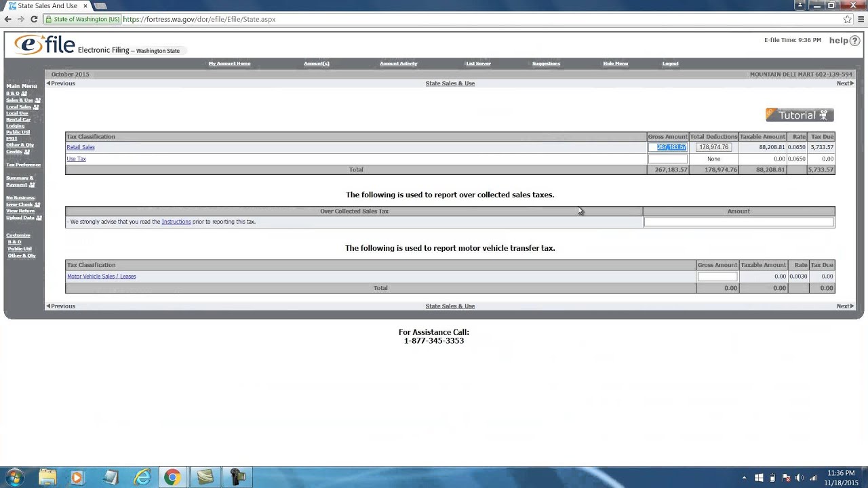
Task: Open the Use Tax link
Action: point(76,159)
